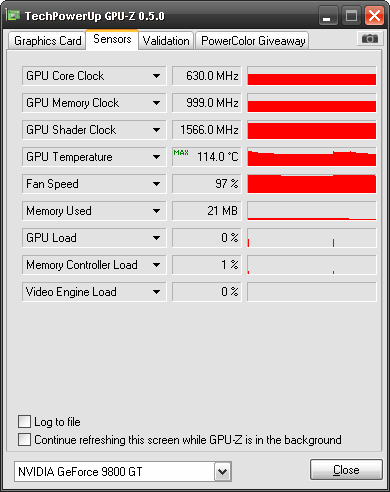
Task: Expand the Memory Controller Load dropdown
Action: pyautogui.click(x=156, y=265)
